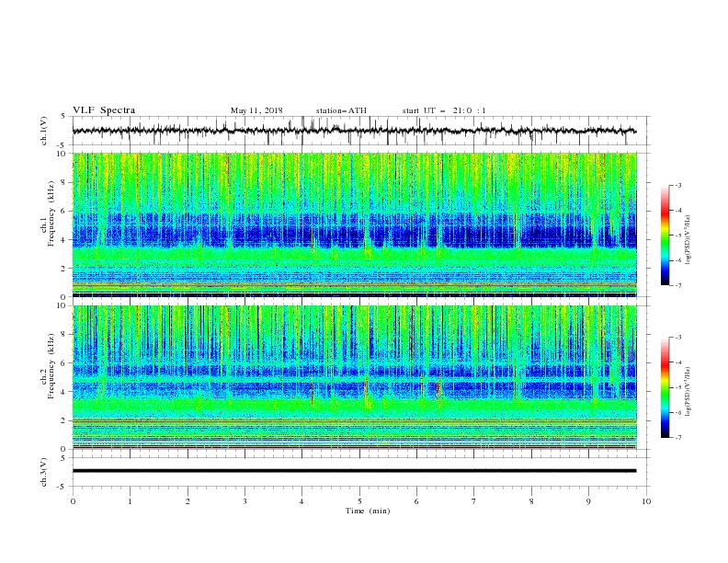Select the date text 'May 11, 2018'

coord(256,110)
